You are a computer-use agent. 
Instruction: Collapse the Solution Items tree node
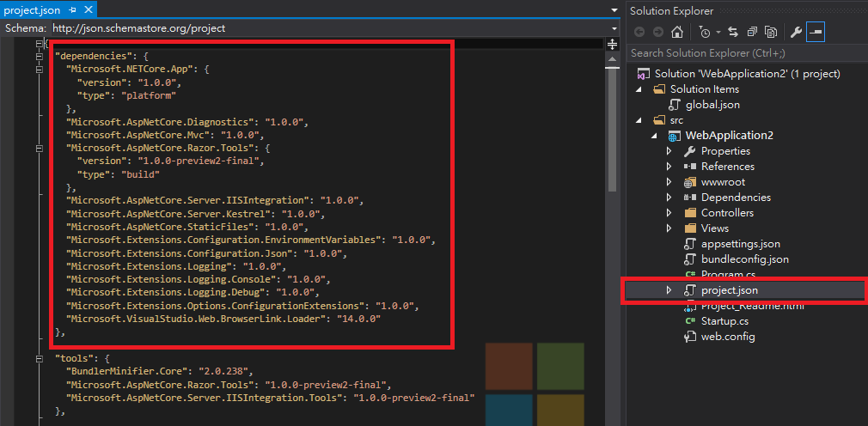click(x=639, y=89)
